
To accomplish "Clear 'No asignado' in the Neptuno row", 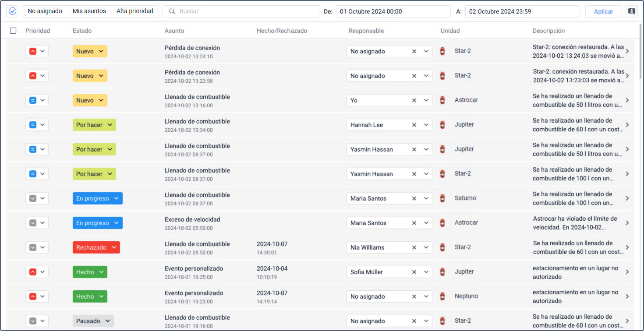I will coord(414,296).
